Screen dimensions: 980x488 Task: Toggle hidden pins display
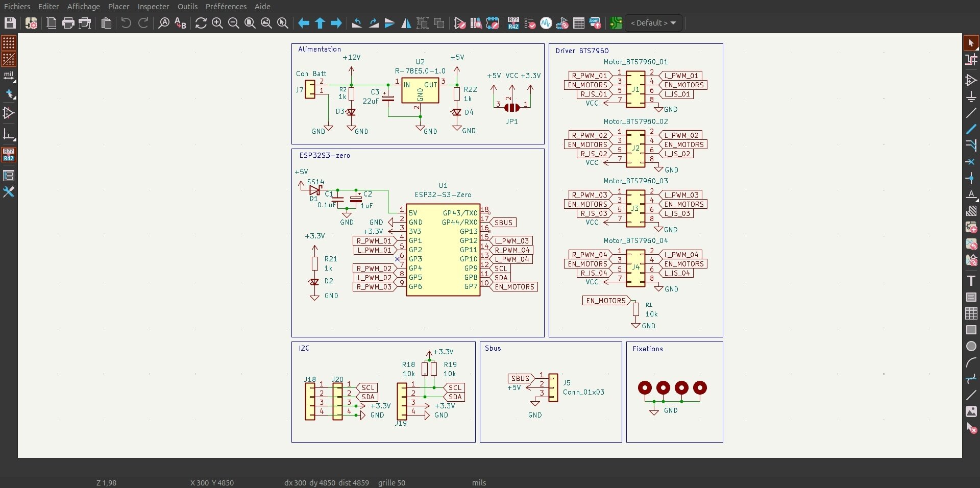pos(9,113)
